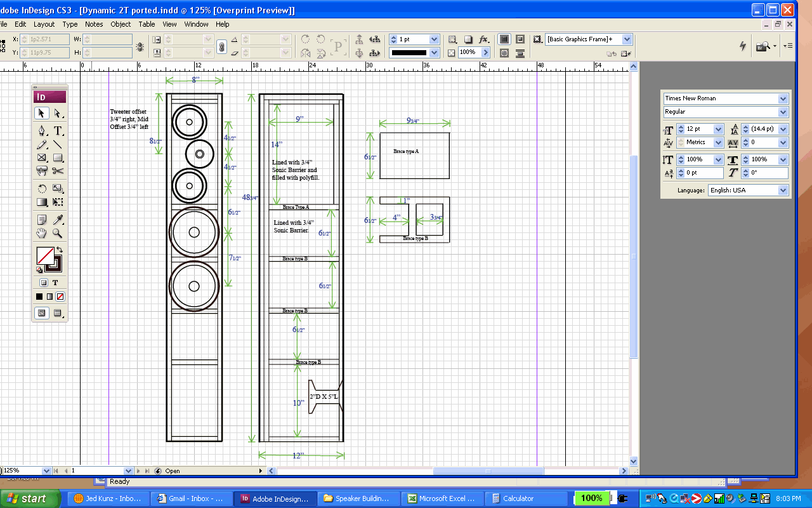Screen dimensions: 812x508
Task: Select the Eyedropper tool
Action: click(x=58, y=220)
